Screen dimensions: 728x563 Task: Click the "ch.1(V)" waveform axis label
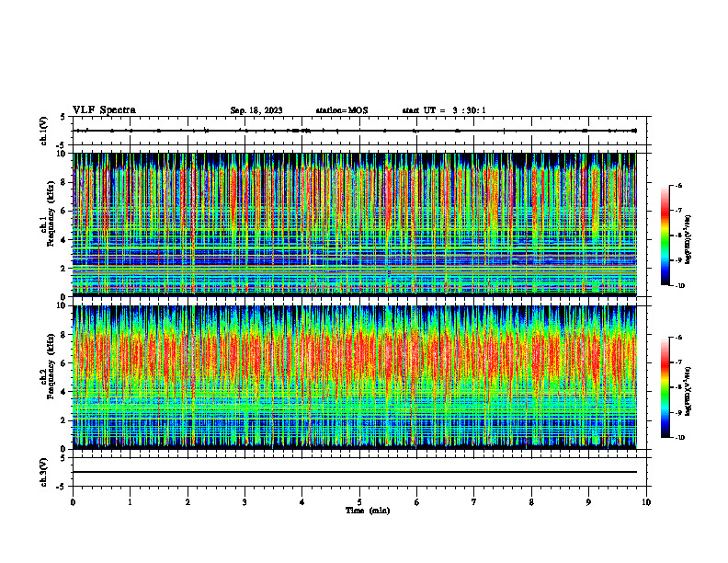click(x=43, y=131)
